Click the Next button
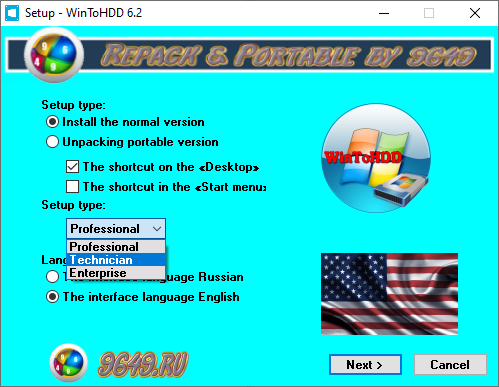The height and width of the screenshot is (387, 499). pos(365,364)
